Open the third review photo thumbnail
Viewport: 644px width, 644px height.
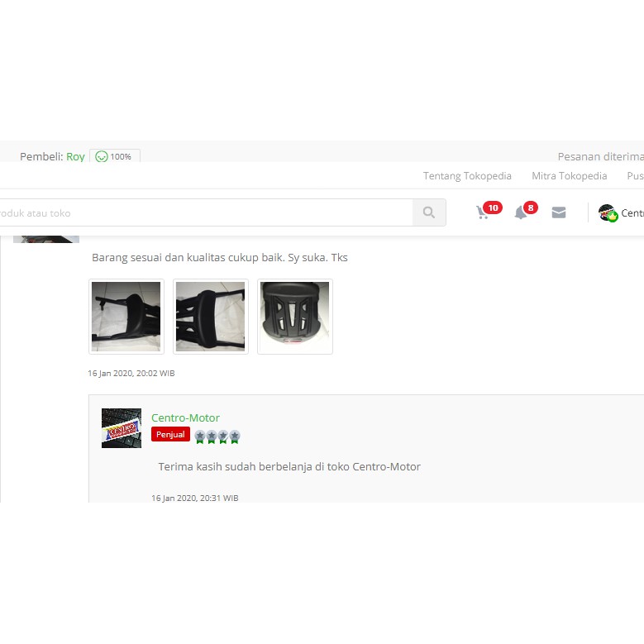(x=295, y=317)
